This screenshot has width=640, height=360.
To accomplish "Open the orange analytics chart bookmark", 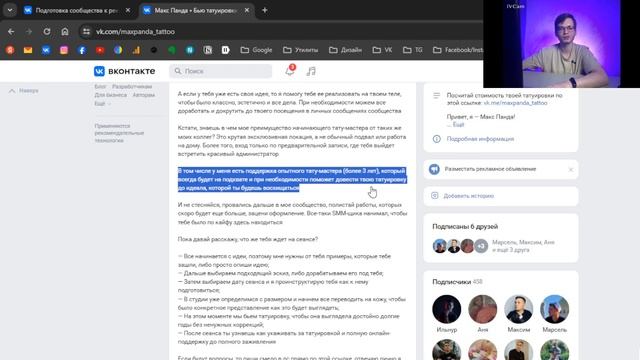I will pyautogui.click(x=136, y=50).
